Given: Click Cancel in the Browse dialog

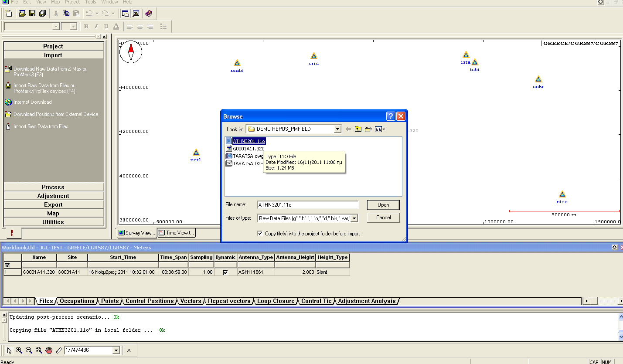Looking at the screenshot, I should click(383, 218).
